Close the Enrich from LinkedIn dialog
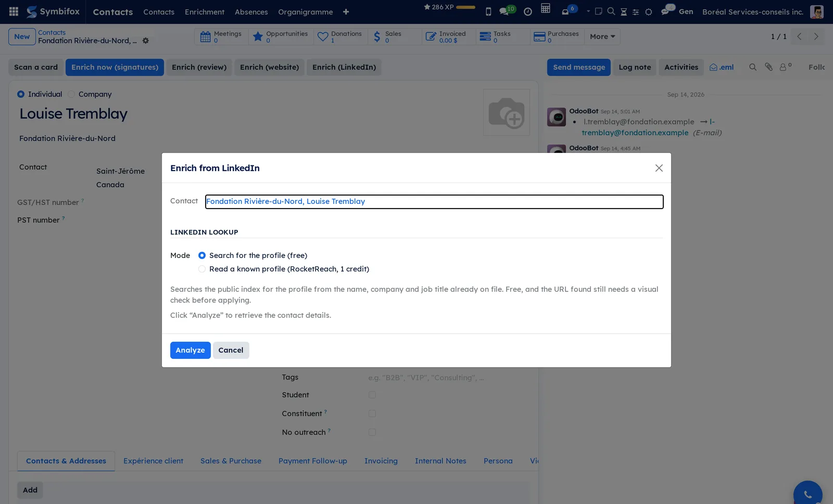The height and width of the screenshot is (504, 833). [x=659, y=168]
